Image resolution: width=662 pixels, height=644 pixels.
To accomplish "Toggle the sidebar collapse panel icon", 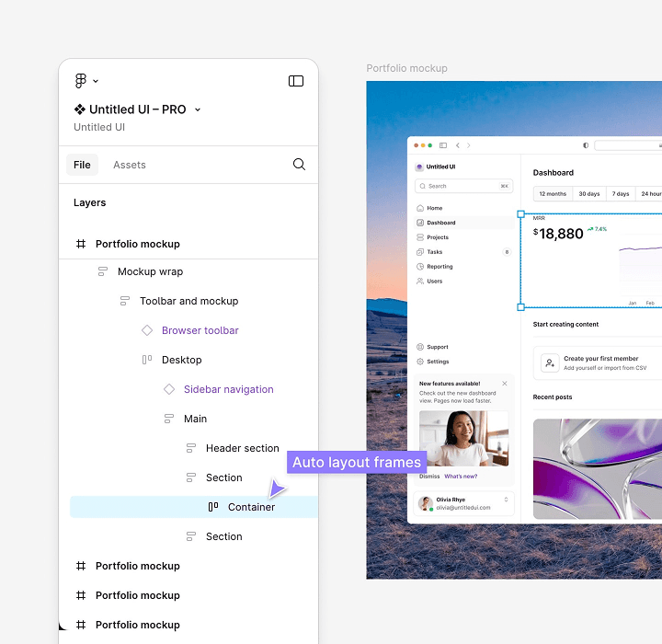I will pyautogui.click(x=296, y=81).
